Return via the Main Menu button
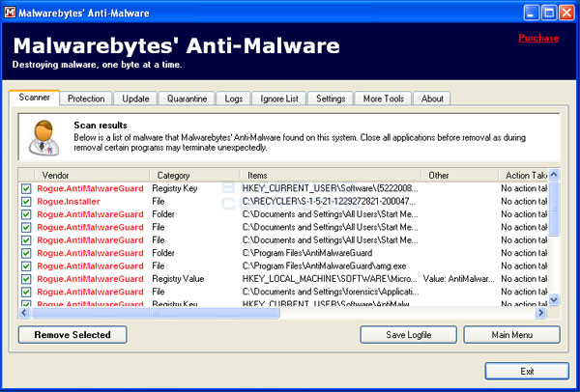The height and width of the screenshot is (392, 580). [x=512, y=335]
